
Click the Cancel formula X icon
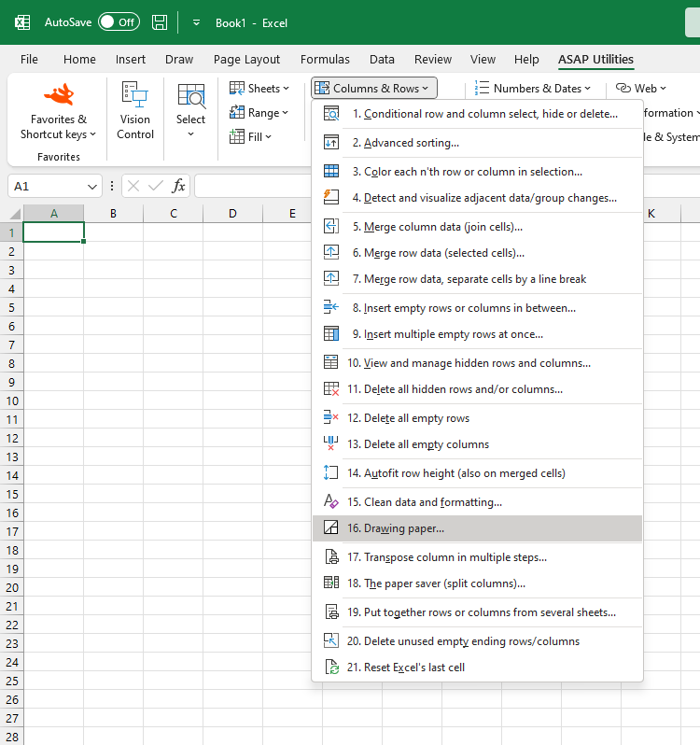[133, 186]
